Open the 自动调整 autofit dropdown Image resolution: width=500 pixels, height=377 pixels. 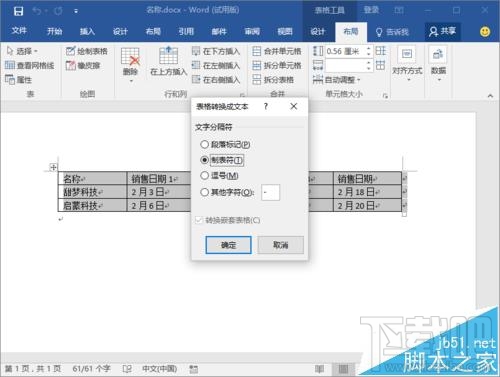(337, 80)
